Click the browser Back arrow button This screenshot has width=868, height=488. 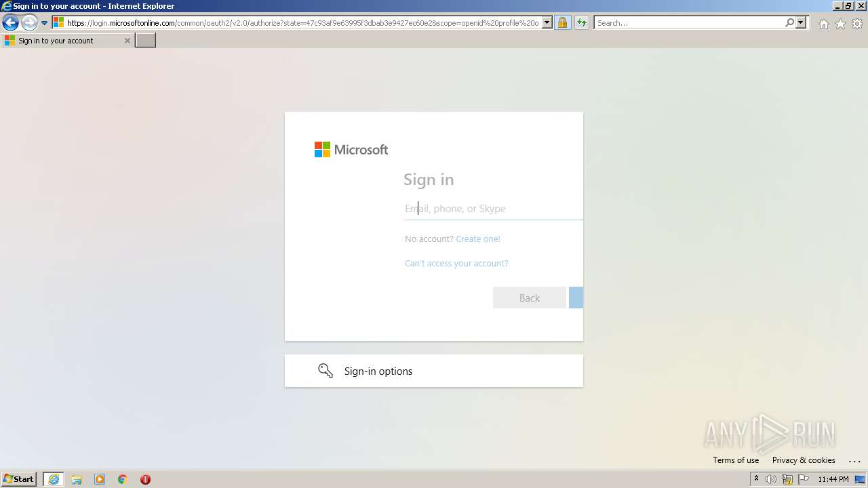pos(10,23)
